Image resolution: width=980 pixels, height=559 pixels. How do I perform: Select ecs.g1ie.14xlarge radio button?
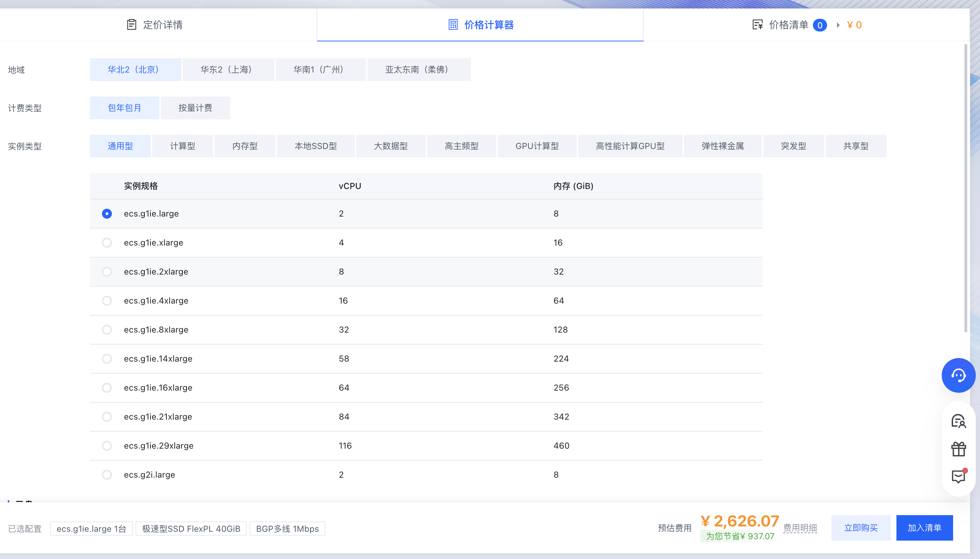(x=107, y=359)
